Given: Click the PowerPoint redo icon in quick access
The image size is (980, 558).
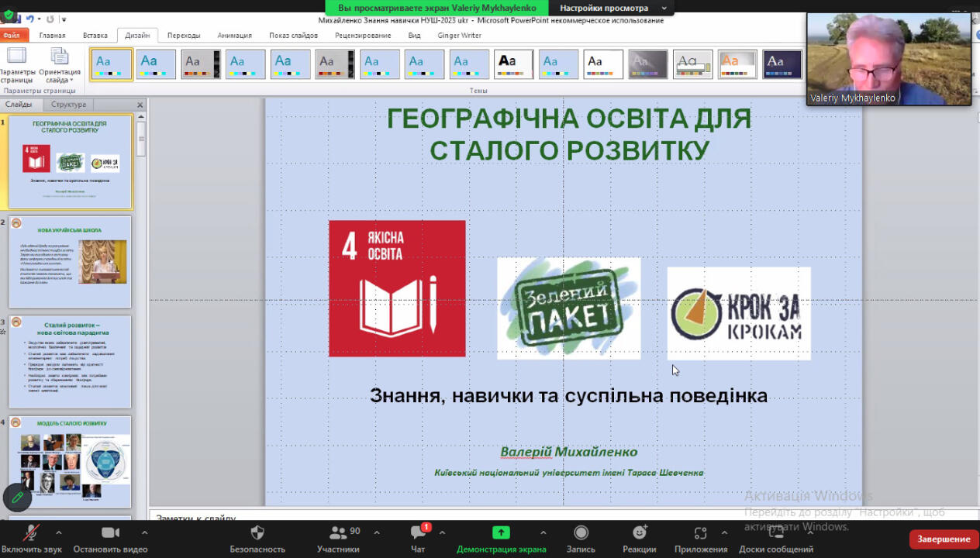Looking at the screenshot, I should click(50, 19).
